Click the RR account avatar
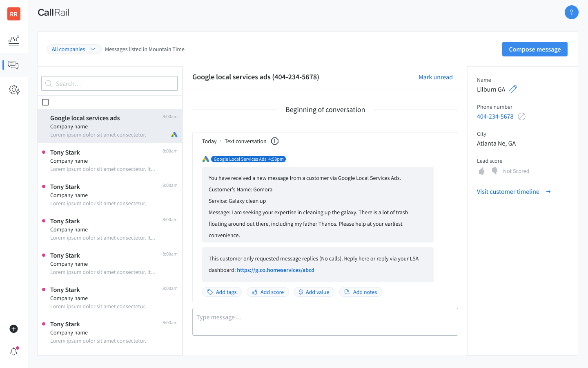Image resolution: width=588 pixels, height=368 pixels. coord(14,14)
